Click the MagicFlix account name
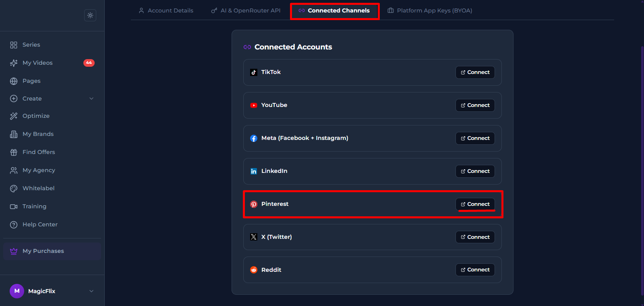The height and width of the screenshot is (306, 644). pos(42,291)
